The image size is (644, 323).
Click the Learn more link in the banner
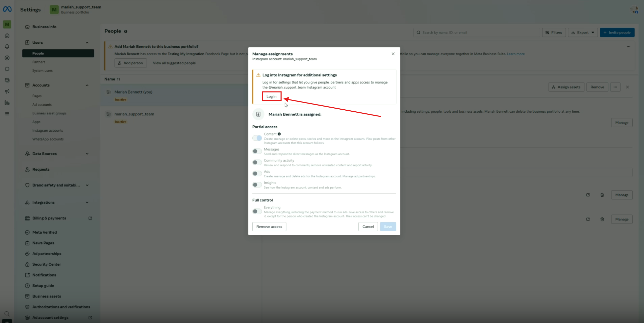click(516, 54)
